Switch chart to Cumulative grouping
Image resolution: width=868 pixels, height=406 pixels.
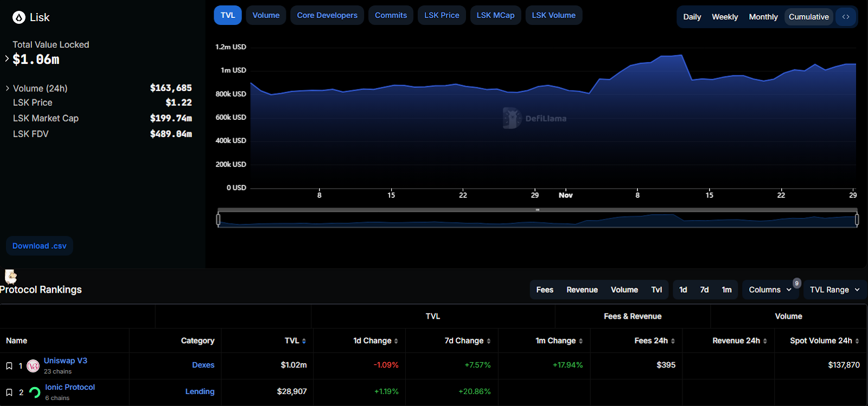pyautogui.click(x=809, y=17)
